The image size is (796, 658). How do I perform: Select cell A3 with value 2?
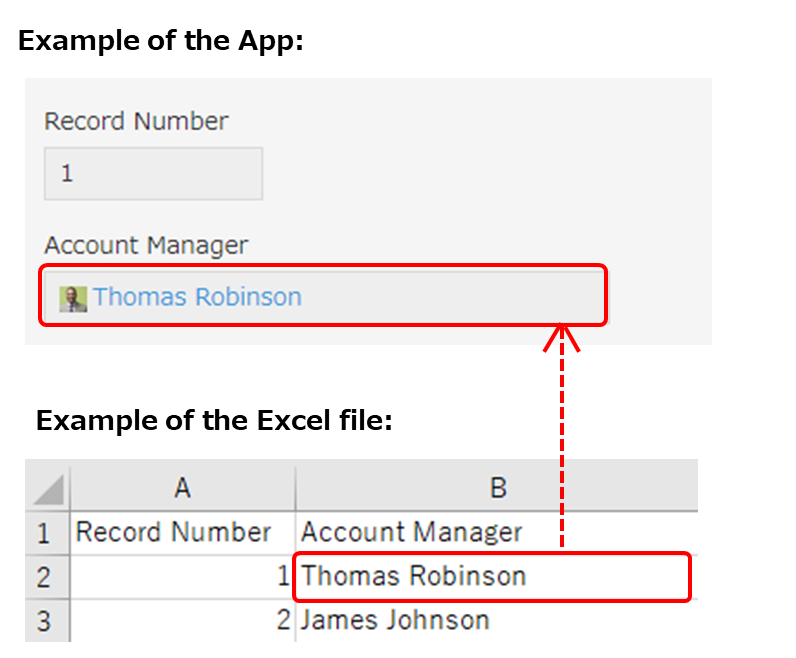click(x=182, y=621)
